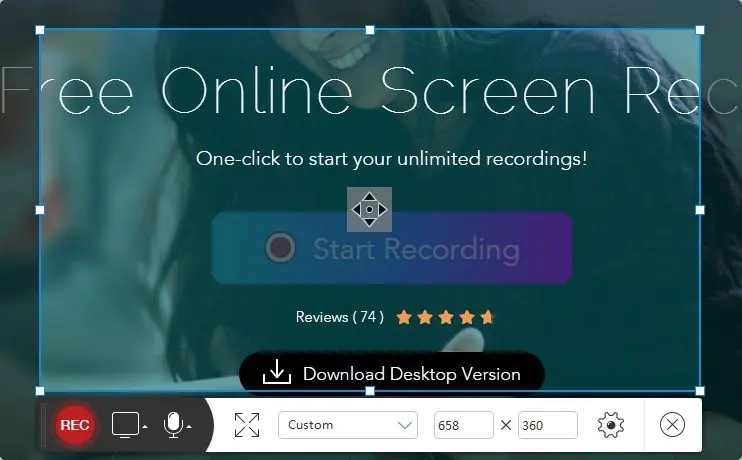Click the top-middle edge selection handle
Image resolution: width=742 pixels, height=460 pixels.
[370, 30]
